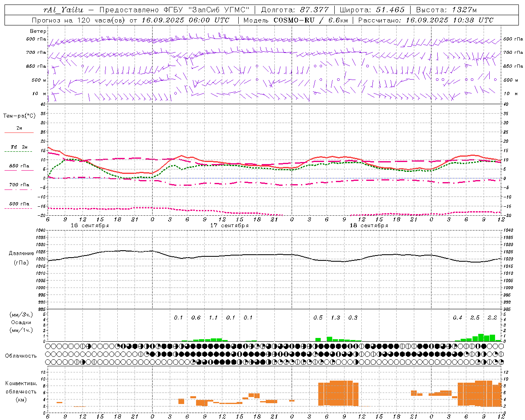Click the dotted pink line sample under 500 гПа legend
The image size is (525, 420).
point(18,208)
